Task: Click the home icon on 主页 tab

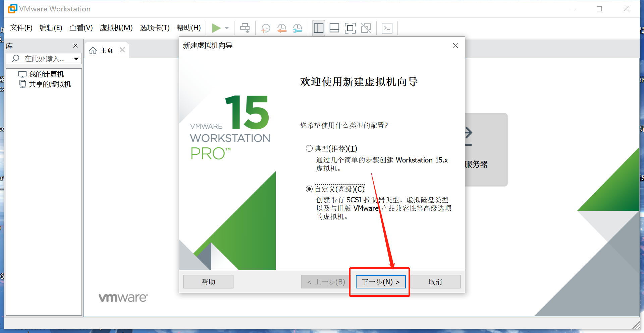Action: click(93, 51)
